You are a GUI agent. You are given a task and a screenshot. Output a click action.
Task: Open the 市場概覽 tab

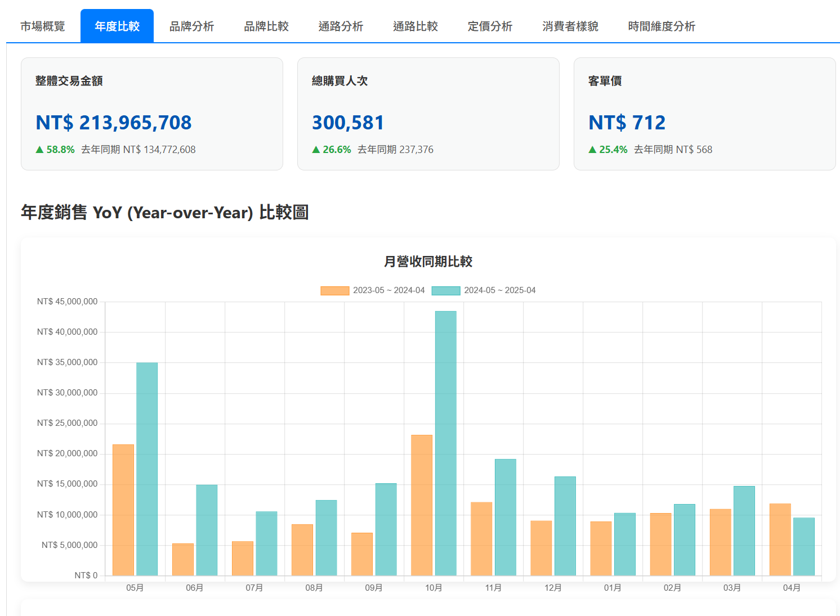pyautogui.click(x=43, y=26)
